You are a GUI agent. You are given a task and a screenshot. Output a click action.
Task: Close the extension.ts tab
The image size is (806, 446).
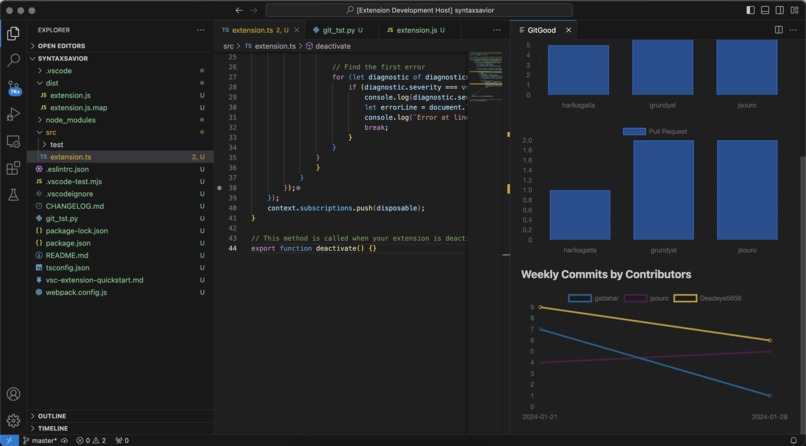(297, 30)
